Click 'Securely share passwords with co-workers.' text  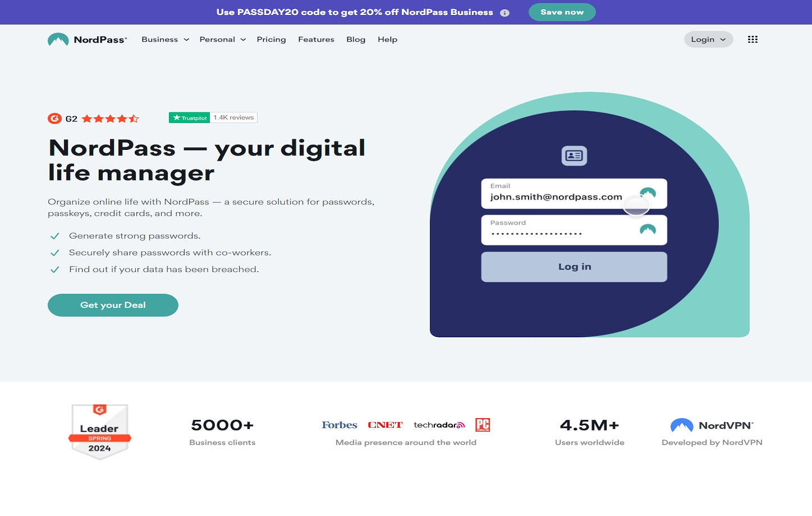170,253
